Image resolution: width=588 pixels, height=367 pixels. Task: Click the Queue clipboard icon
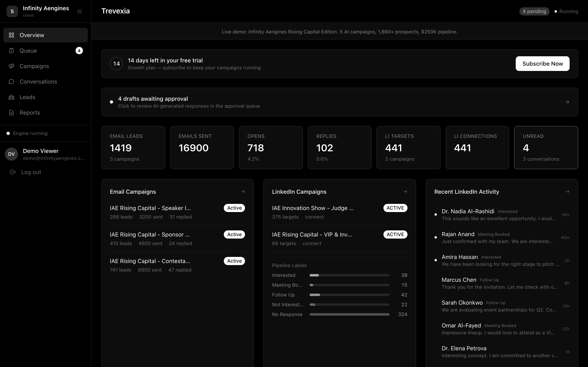(x=11, y=51)
